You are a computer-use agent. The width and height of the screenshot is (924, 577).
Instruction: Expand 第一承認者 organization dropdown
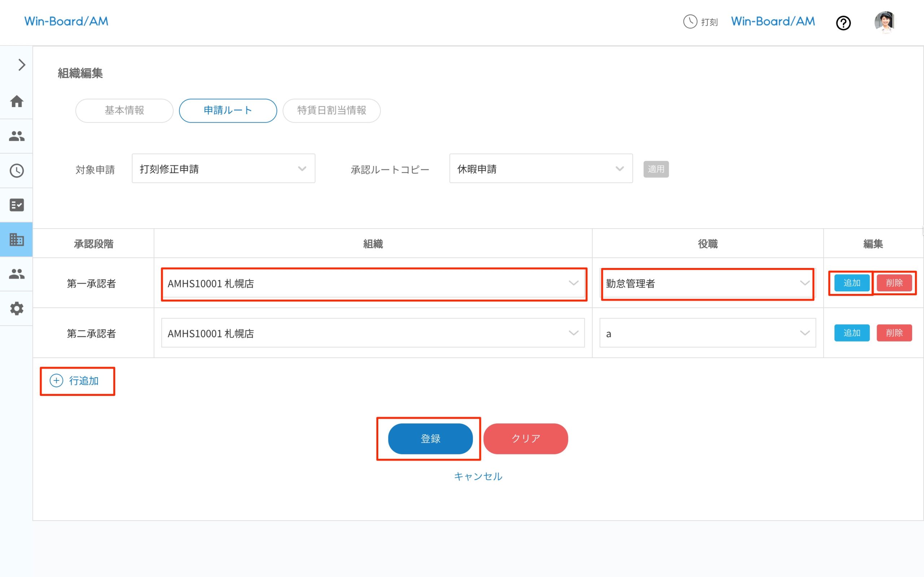(x=373, y=283)
